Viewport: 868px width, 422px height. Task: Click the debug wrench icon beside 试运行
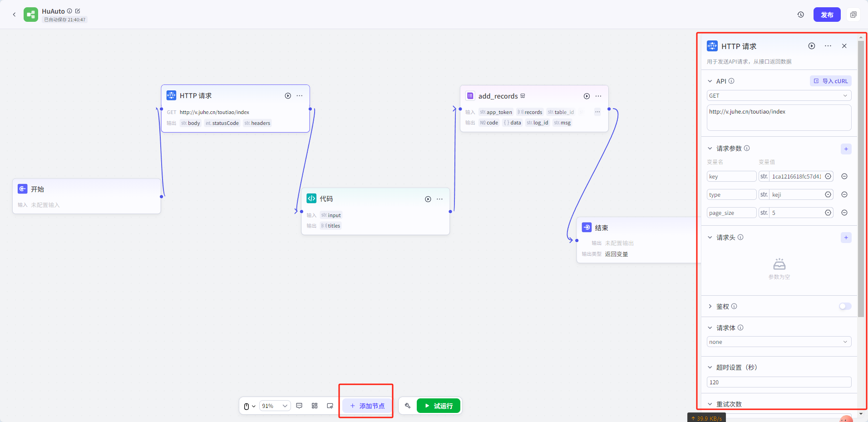coord(408,406)
